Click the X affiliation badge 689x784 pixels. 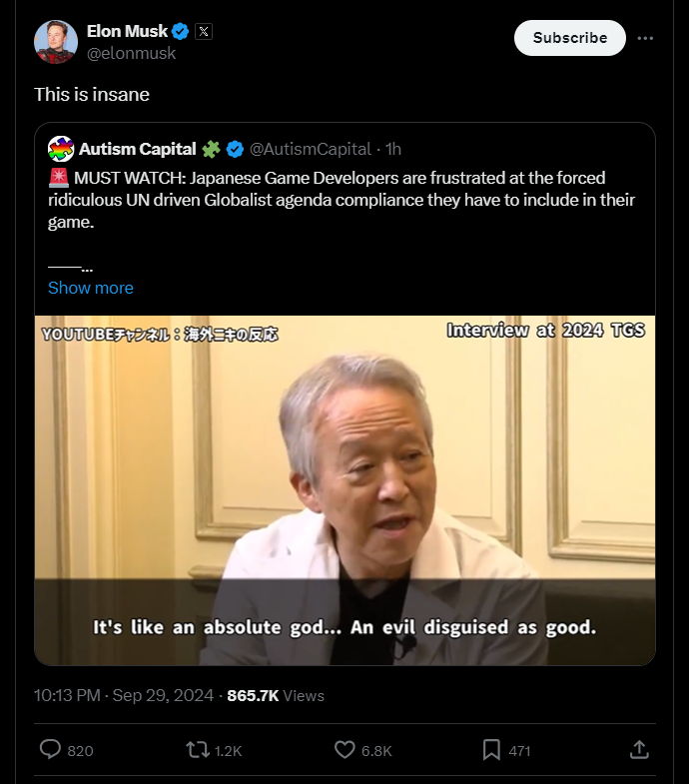pos(204,32)
